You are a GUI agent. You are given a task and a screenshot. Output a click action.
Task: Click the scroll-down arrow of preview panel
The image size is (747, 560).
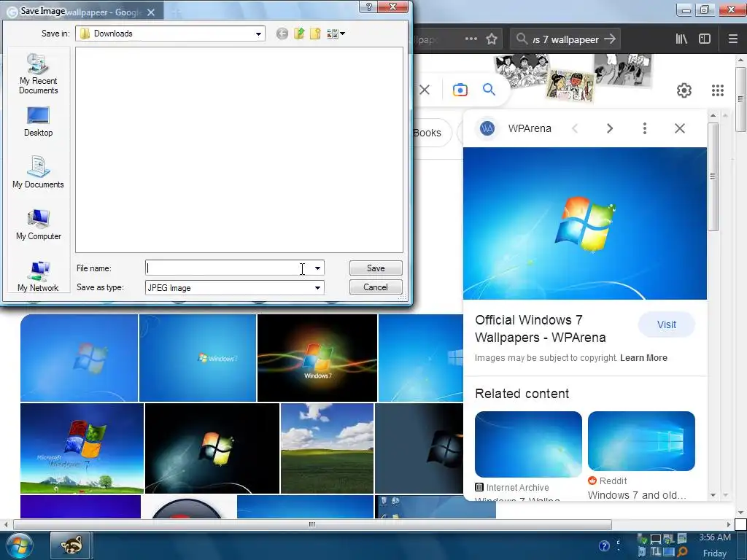coord(713,495)
